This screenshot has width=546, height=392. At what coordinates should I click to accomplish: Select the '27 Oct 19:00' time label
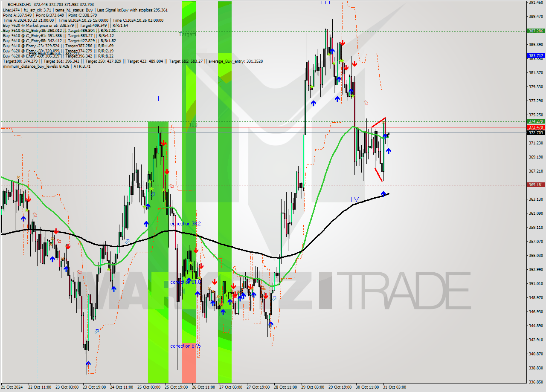click(x=257, y=387)
